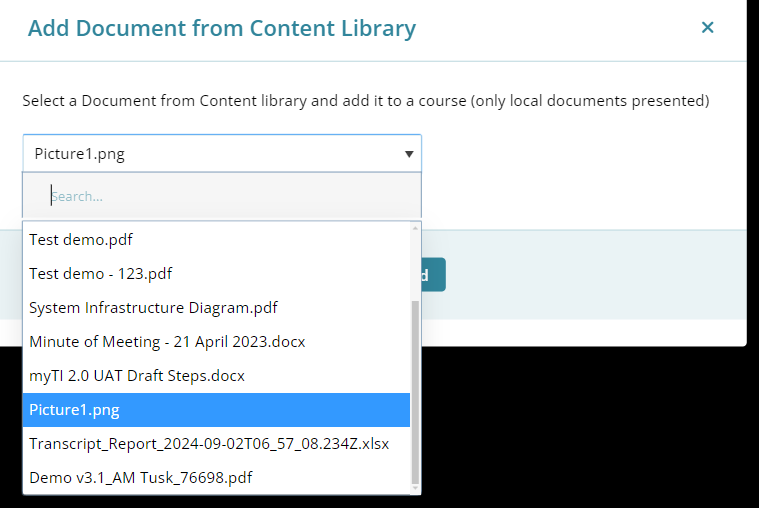Click the Add Document from Content Library title
Image resolution: width=759 pixels, height=508 pixels.
click(x=221, y=28)
